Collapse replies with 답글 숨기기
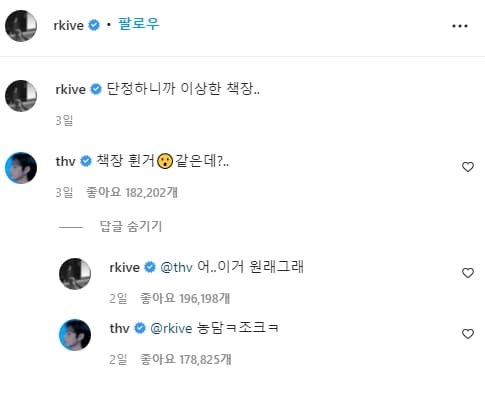Viewport: 485px width, 399px height. pos(131,226)
